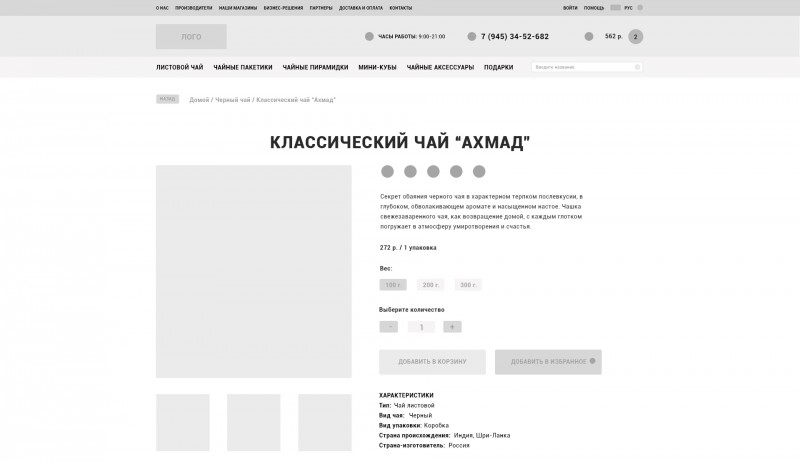
Task: Click the product title КЛАССИЧЕСКИЙ ЧАЙ “АХМАД”
Action: click(400, 142)
